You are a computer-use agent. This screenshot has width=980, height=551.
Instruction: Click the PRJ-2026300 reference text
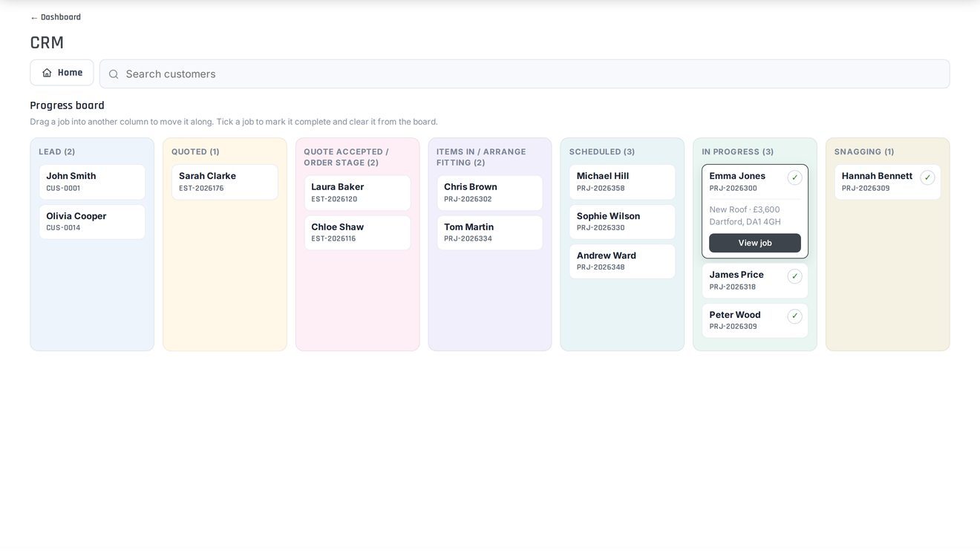734,189
